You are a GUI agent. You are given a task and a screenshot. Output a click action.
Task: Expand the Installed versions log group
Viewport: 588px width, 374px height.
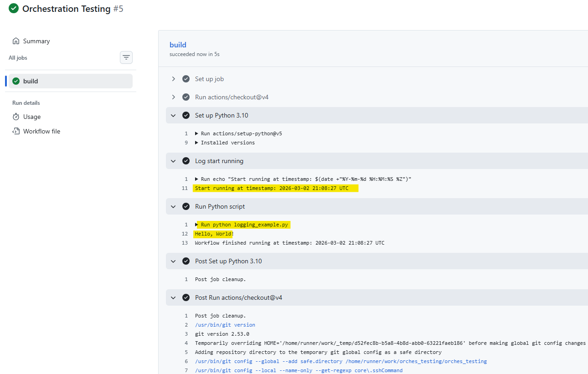click(196, 143)
